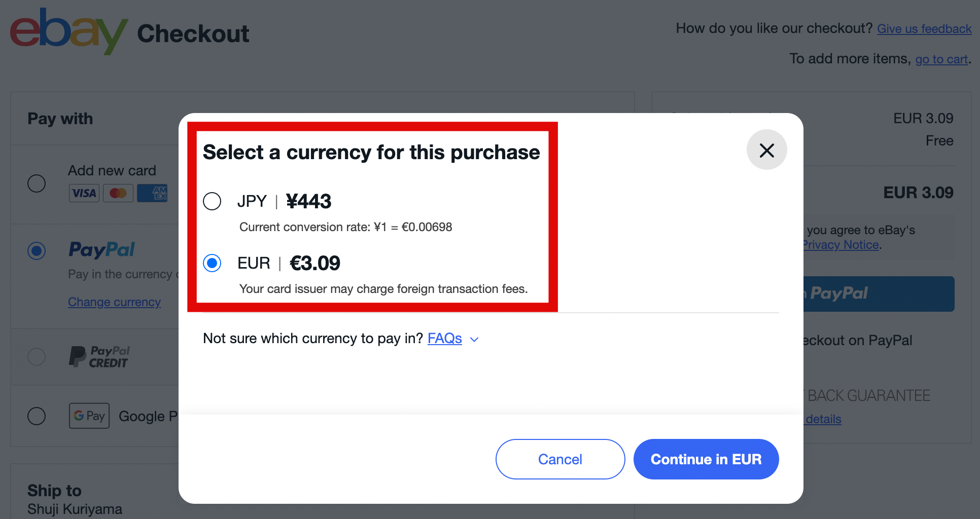Select EUR currency radio button
The height and width of the screenshot is (519, 980).
pos(212,263)
